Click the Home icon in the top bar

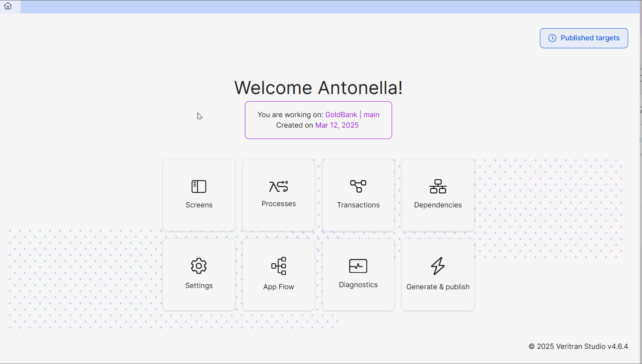[8, 6]
